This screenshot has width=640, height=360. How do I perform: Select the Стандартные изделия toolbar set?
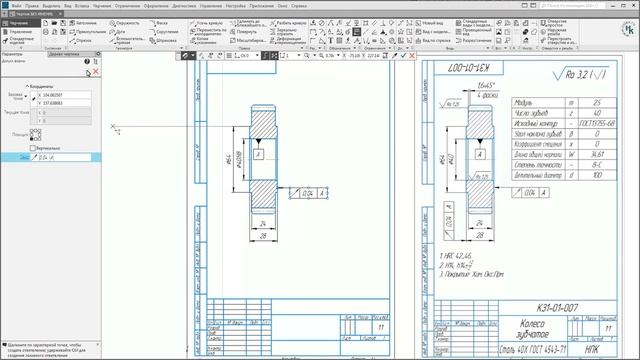[20, 40]
